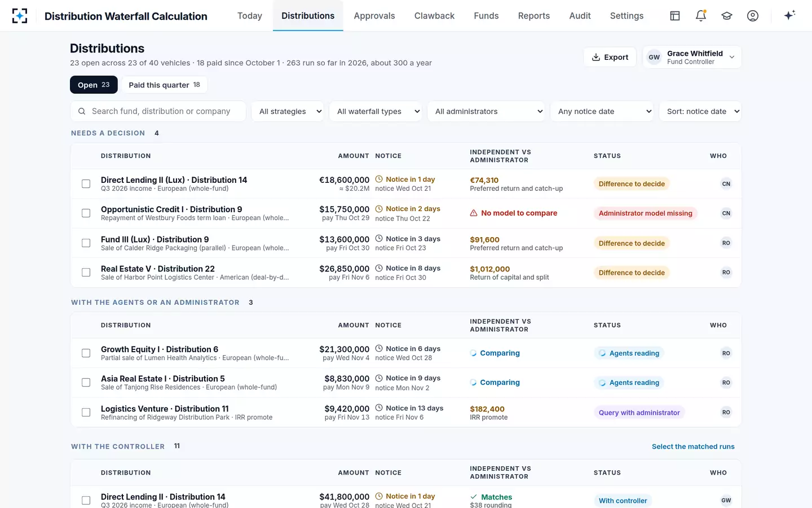Click the €74,310 difference amount
This screenshot has width=812, height=508.
tap(484, 181)
